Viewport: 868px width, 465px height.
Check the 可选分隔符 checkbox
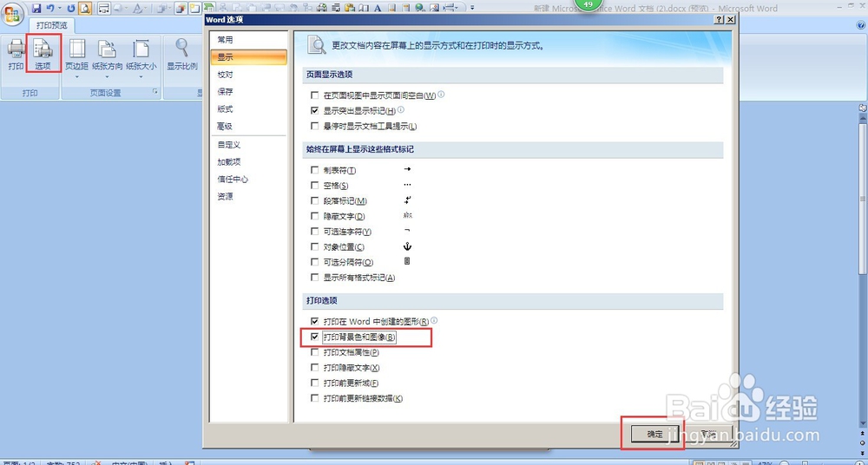314,262
